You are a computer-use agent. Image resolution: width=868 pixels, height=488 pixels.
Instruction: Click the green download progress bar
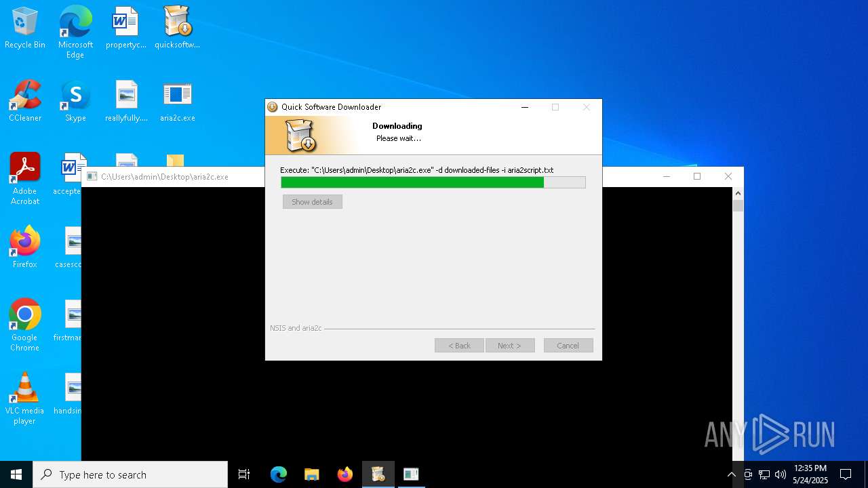click(433, 182)
